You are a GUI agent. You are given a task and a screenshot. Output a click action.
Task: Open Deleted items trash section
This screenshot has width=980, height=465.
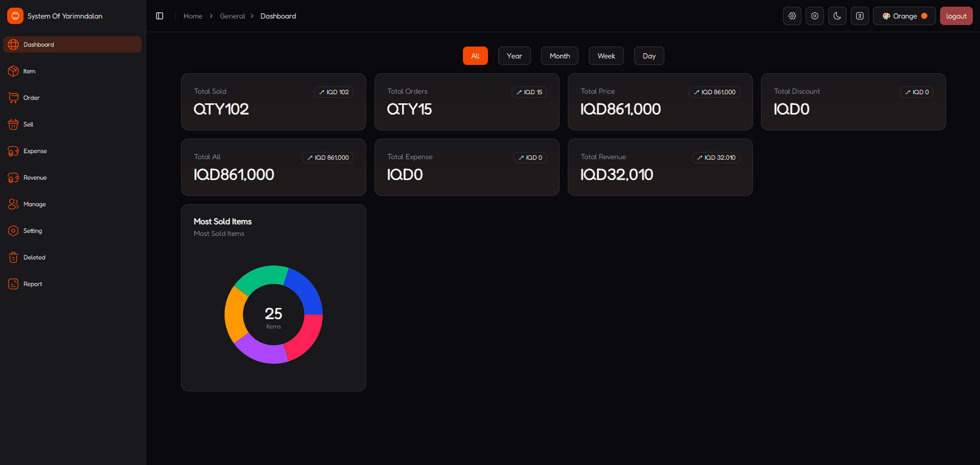point(34,257)
